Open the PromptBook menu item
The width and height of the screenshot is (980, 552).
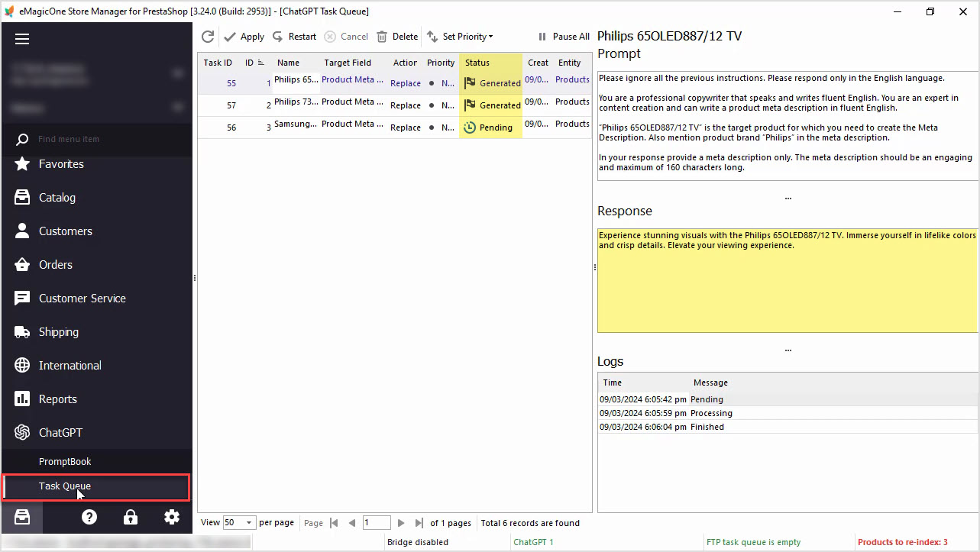[65, 461]
